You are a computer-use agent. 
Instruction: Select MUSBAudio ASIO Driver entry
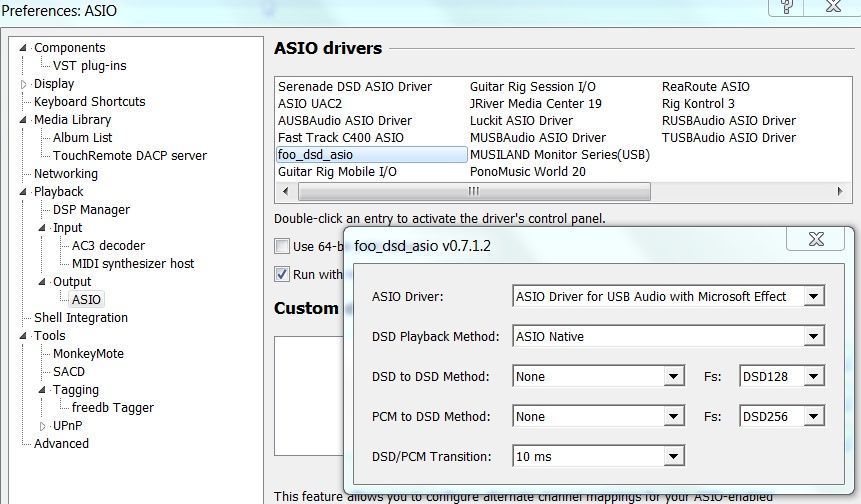538,138
